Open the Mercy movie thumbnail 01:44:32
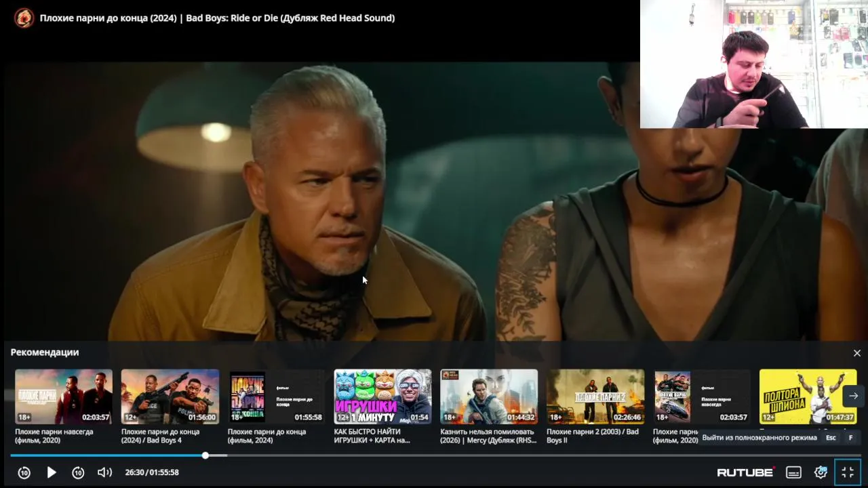 [489, 396]
